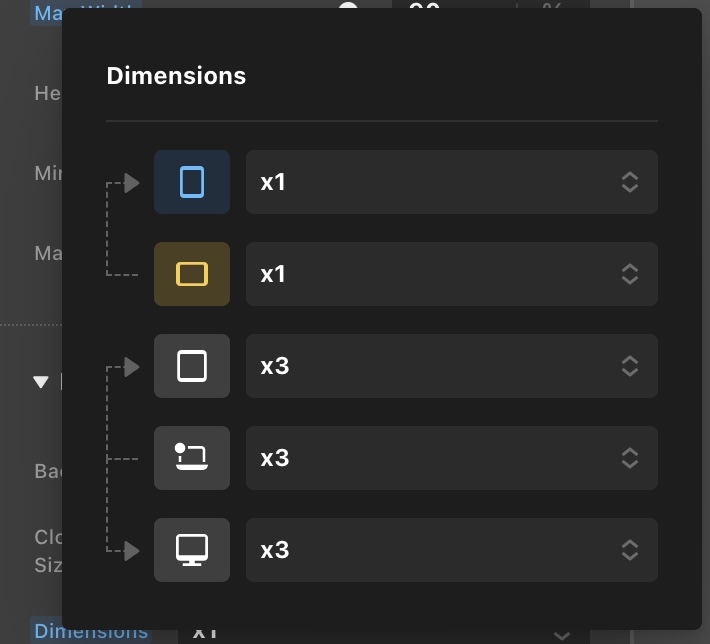Open the landscape phone x1 dimension dropdown
The image size is (710, 644).
pyautogui.click(x=451, y=274)
